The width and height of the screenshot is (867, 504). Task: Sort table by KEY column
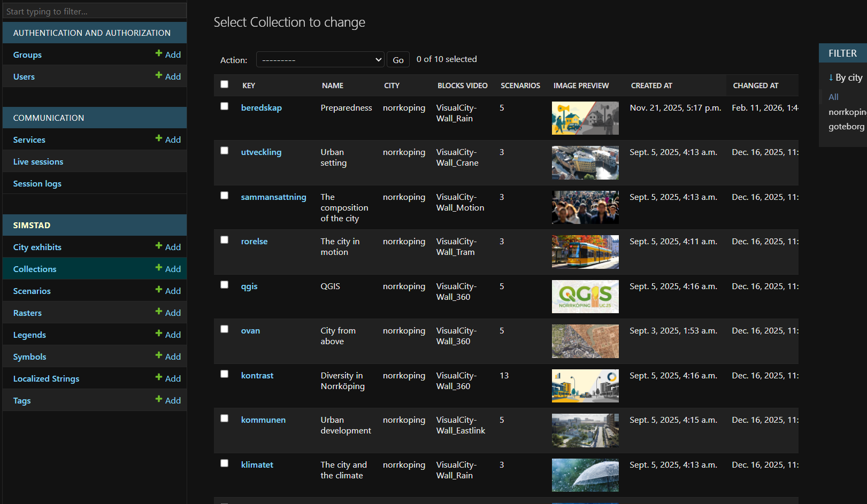(249, 86)
